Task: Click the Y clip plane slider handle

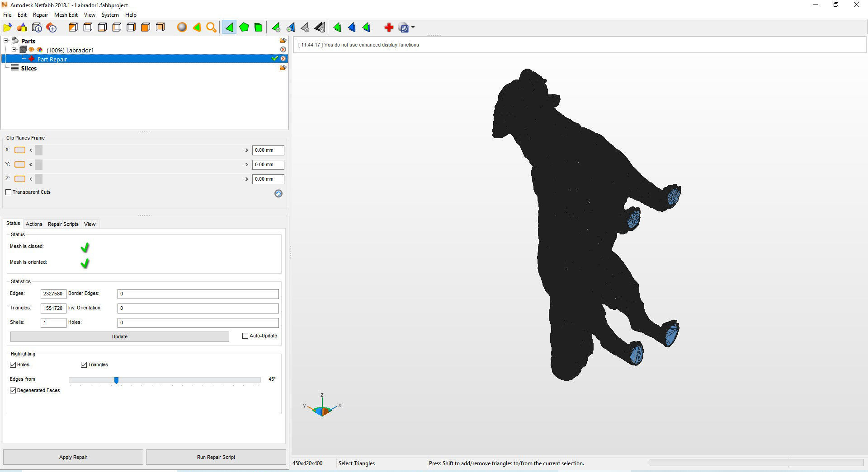Action: pyautogui.click(x=38, y=165)
